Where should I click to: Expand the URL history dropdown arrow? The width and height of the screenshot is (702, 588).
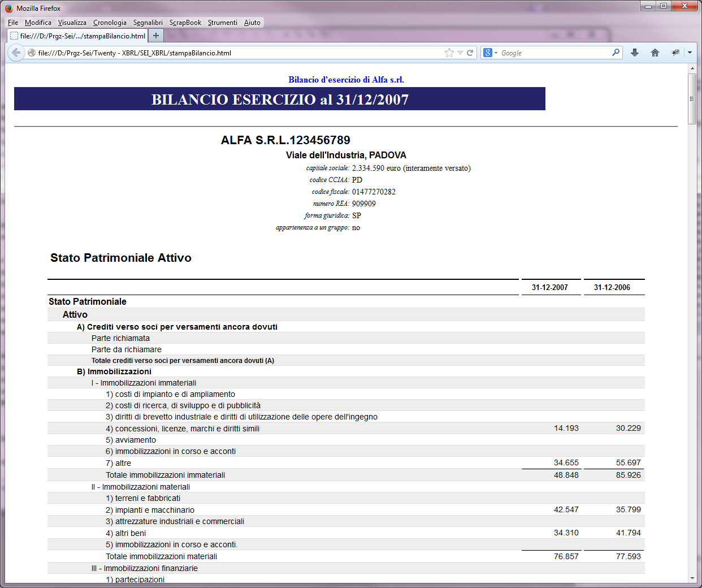[460, 53]
